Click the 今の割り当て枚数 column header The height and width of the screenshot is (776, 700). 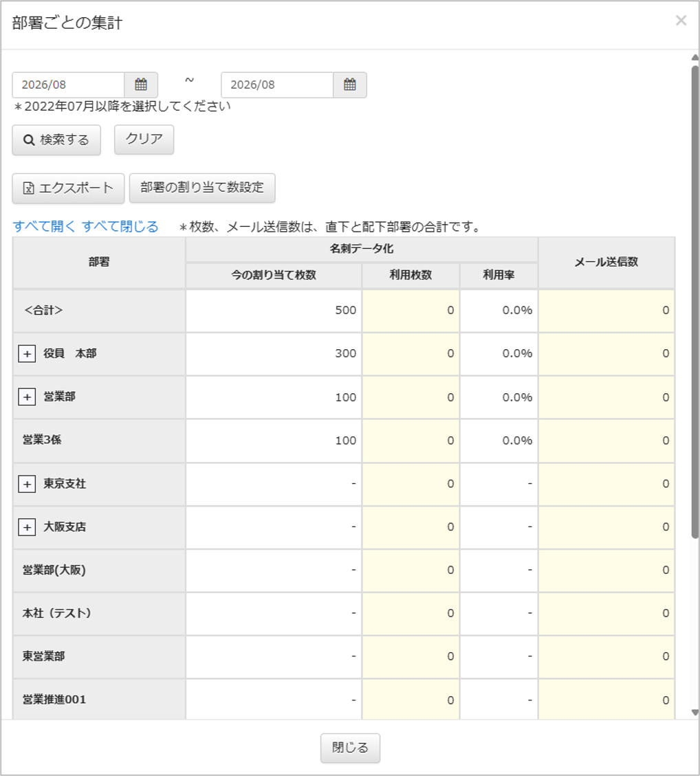point(274,275)
